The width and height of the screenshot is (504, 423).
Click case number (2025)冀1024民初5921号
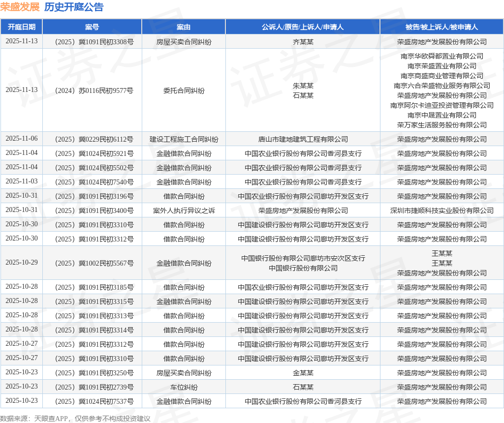[94, 153]
